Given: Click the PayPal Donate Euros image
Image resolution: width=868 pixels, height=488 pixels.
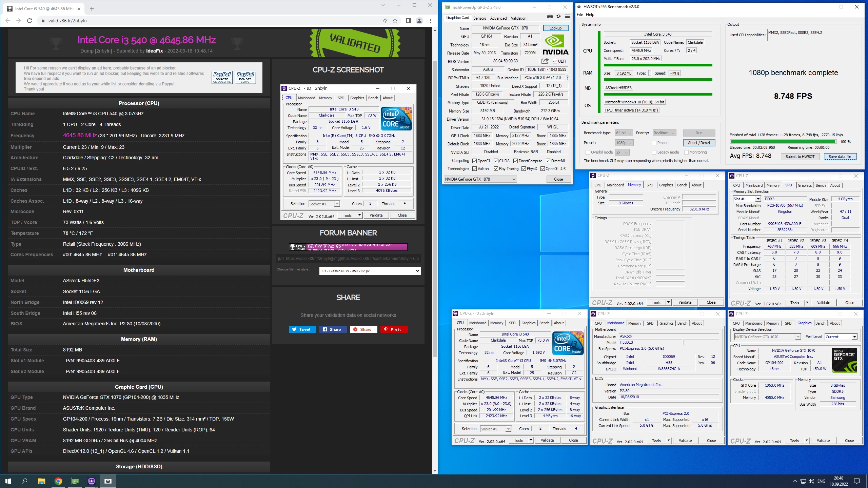Looking at the screenshot, I should [x=245, y=77].
